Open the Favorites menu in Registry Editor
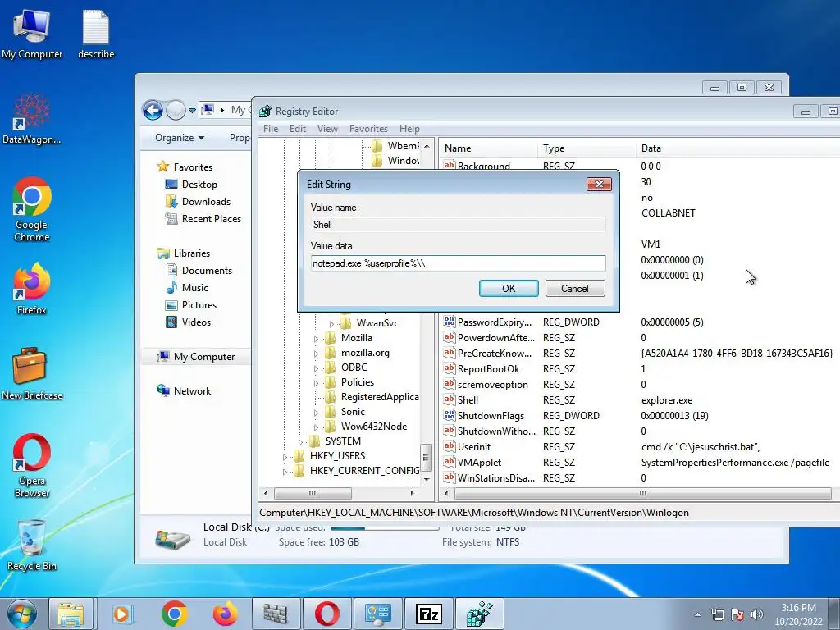The image size is (840, 630). click(368, 129)
